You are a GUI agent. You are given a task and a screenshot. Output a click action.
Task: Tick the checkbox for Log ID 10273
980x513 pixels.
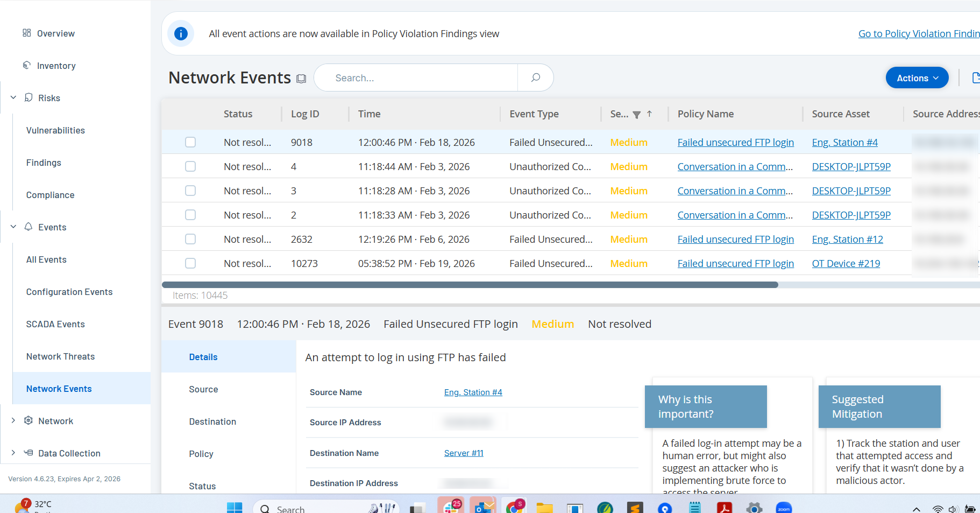190,263
